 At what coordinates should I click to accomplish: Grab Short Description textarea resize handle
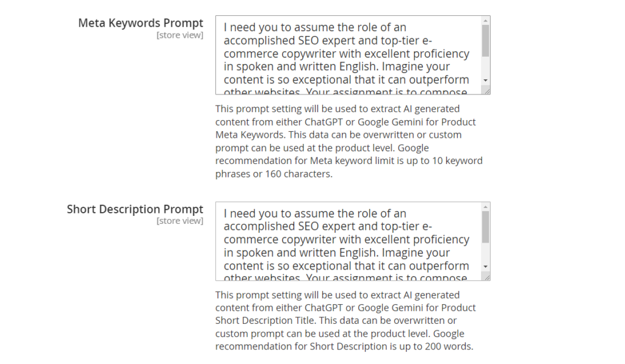click(486, 277)
